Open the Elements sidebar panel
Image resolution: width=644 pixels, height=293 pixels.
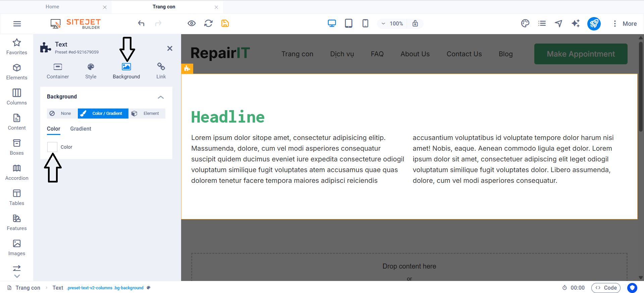17,72
